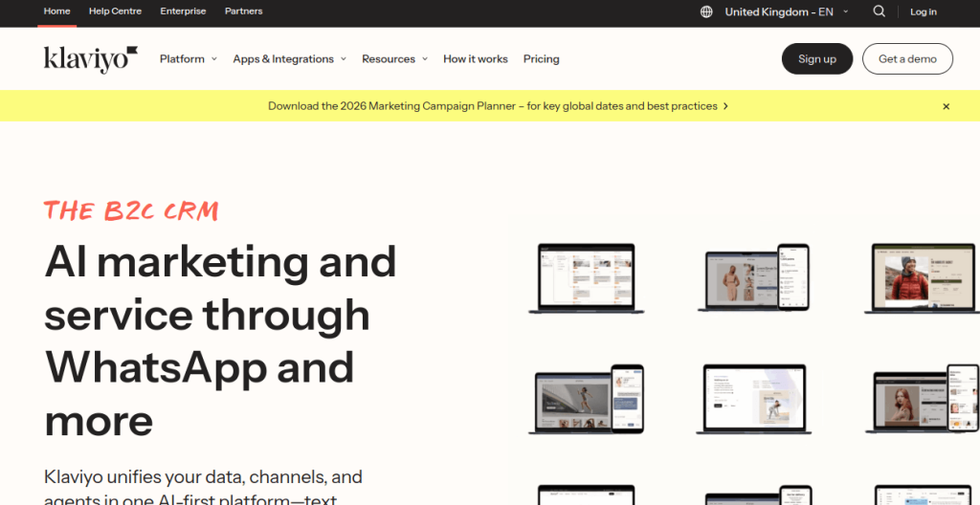Click 'THE B2C CRM' tagline text

point(131,211)
